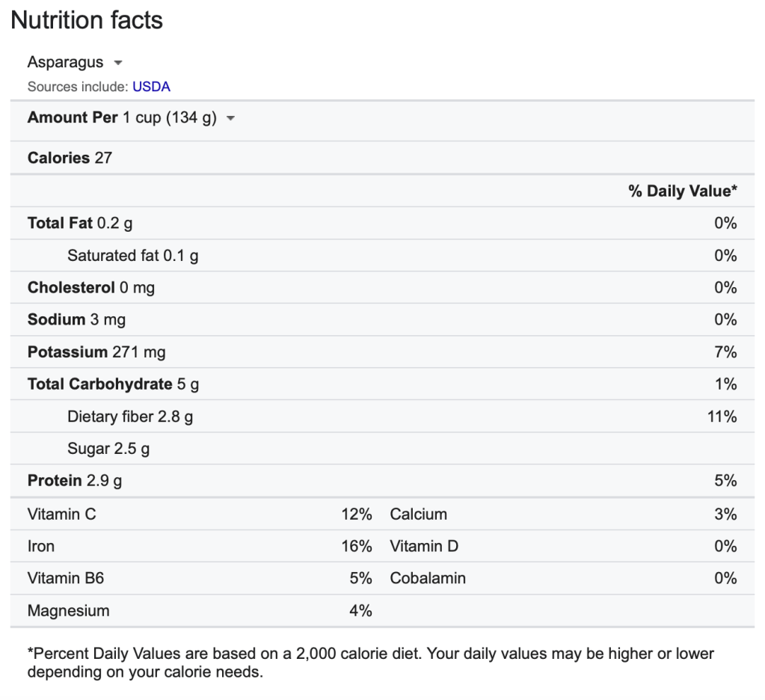This screenshot has height=700, width=765.
Task: Click the Cobalamin label
Action: [x=427, y=579]
